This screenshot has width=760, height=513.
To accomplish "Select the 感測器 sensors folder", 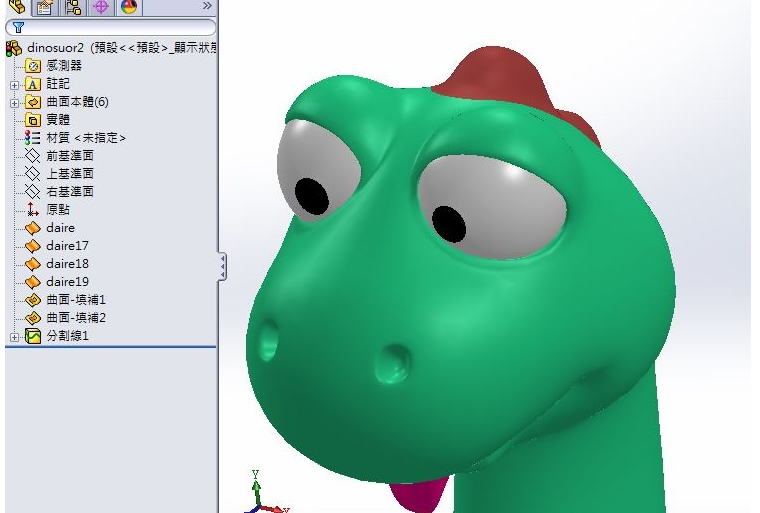I will pyautogui.click(x=64, y=65).
